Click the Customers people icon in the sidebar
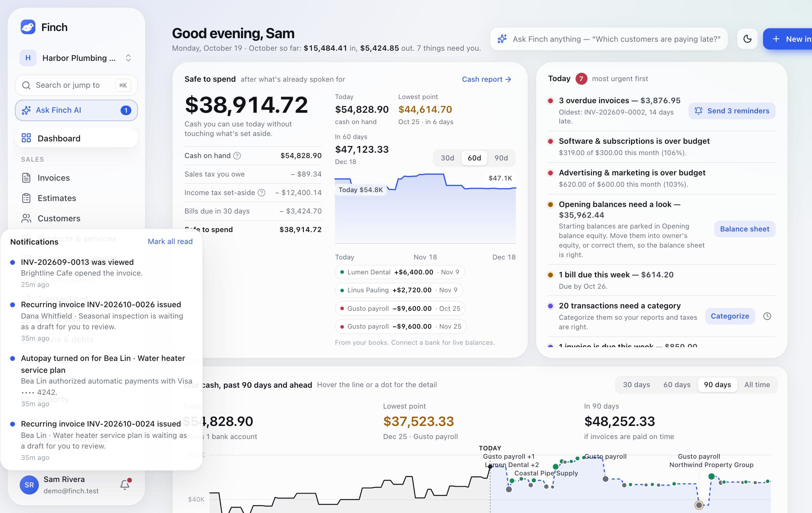 click(26, 218)
